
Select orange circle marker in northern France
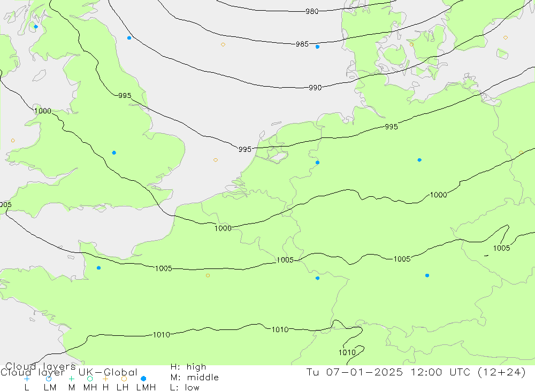(208, 275)
